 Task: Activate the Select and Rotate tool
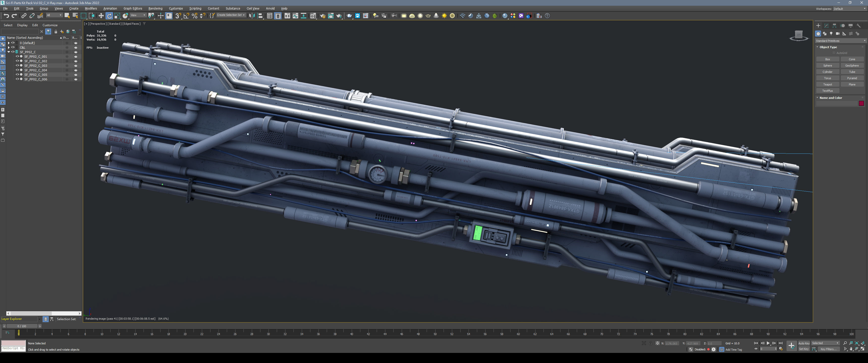point(109,16)
